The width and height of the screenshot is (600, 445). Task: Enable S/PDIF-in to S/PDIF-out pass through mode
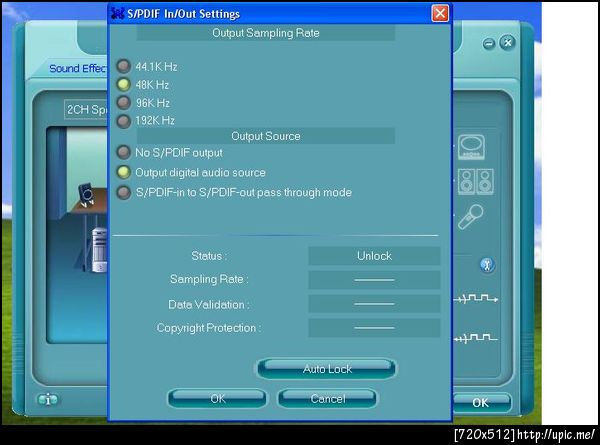(123, 192)
